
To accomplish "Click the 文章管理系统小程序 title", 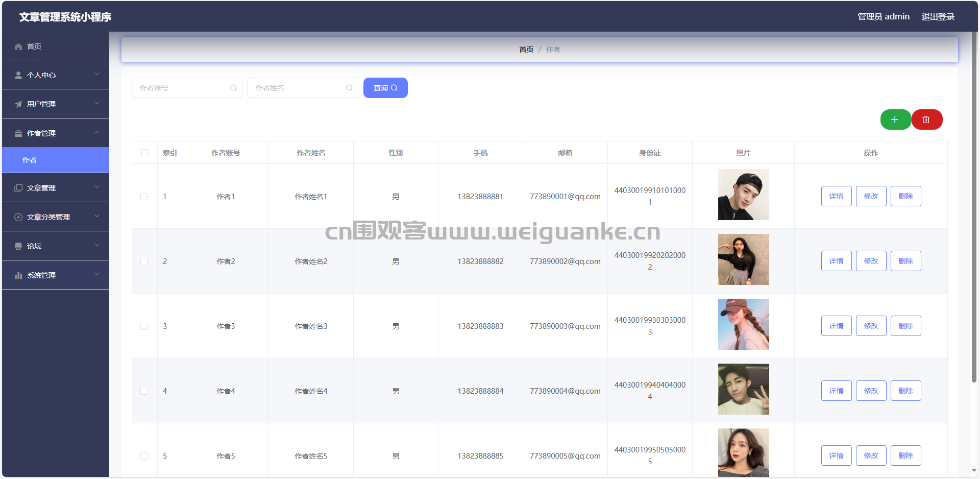I will [65, 17].
